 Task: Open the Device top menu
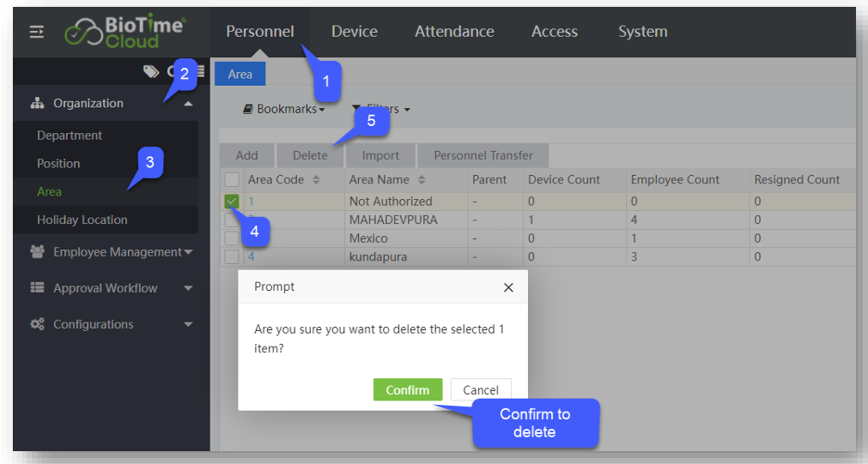point(355,32)
